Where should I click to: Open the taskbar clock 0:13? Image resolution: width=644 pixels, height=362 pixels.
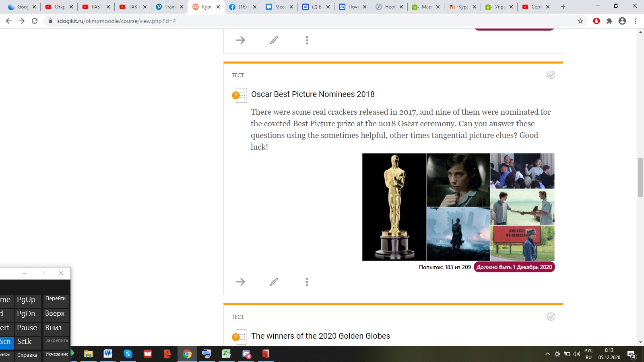[x=609, y=354]
